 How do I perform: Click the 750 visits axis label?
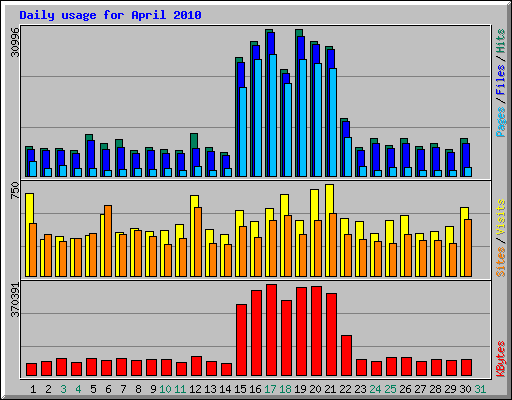coord(15,191)
